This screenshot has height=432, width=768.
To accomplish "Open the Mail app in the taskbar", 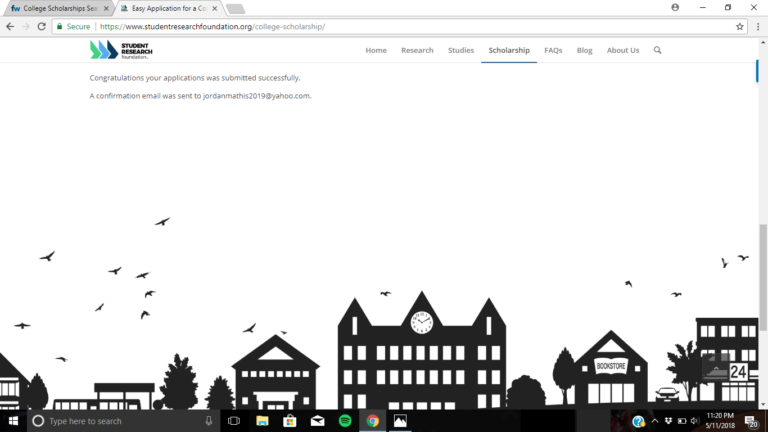I will (317, 421).
